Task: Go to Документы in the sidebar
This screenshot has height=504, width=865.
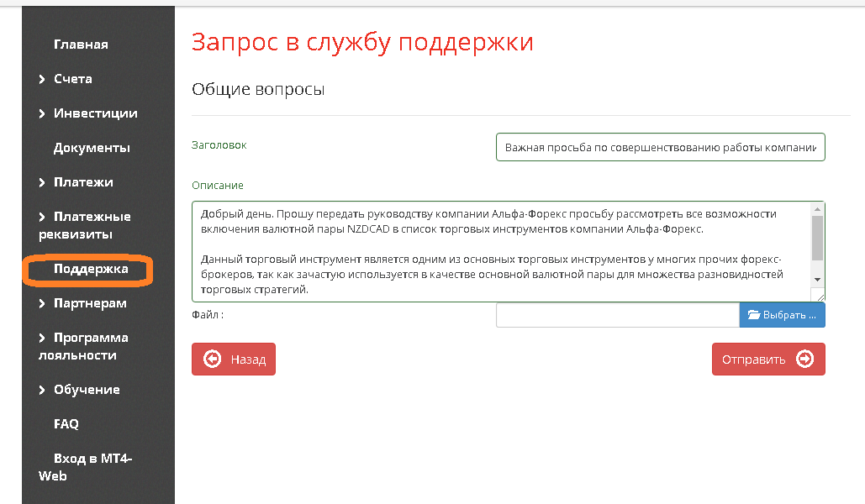Action: [x=92, y=148]
